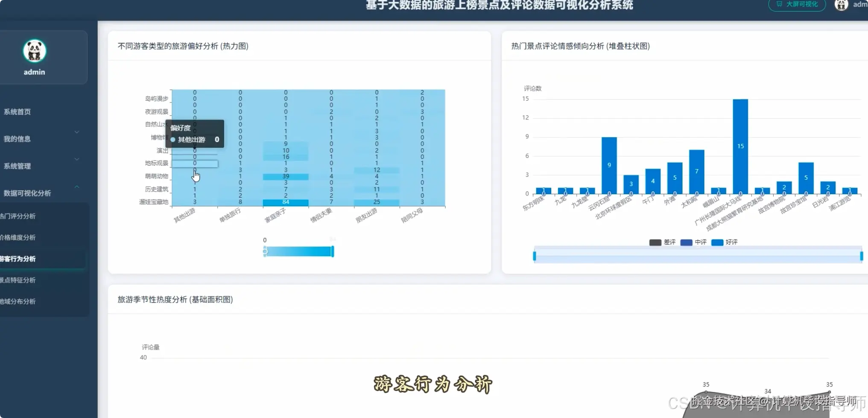Click 不同游客类型的旅游偏好分析 chart title

[183, 46]
